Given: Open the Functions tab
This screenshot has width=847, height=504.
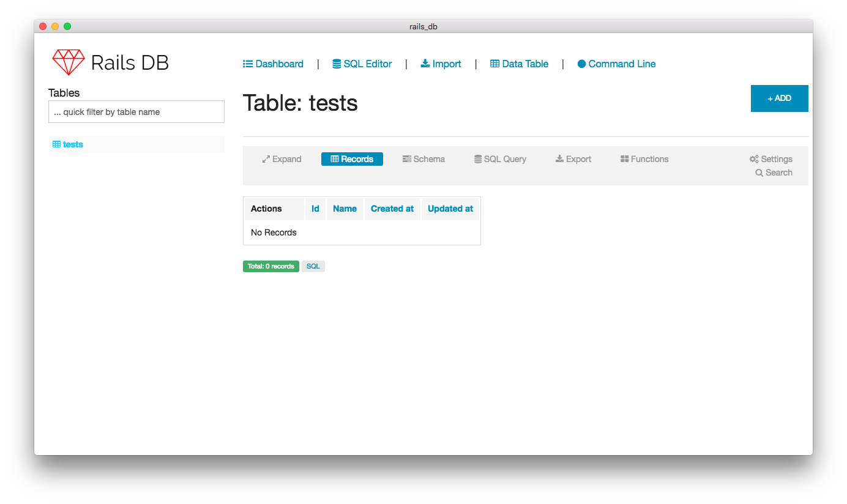Looking at the screenshot, I should (644, 159).
